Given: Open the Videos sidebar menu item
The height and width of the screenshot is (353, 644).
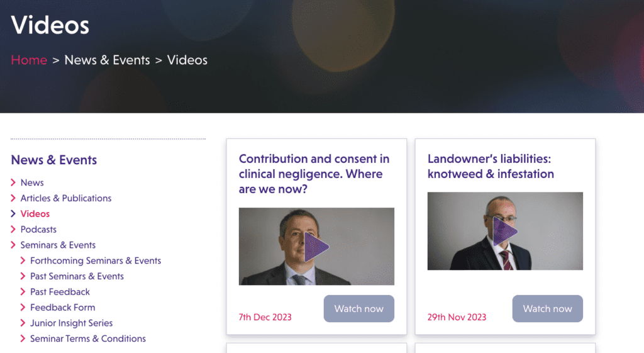Looking at the screenshot, I should (x=35, y=214).
